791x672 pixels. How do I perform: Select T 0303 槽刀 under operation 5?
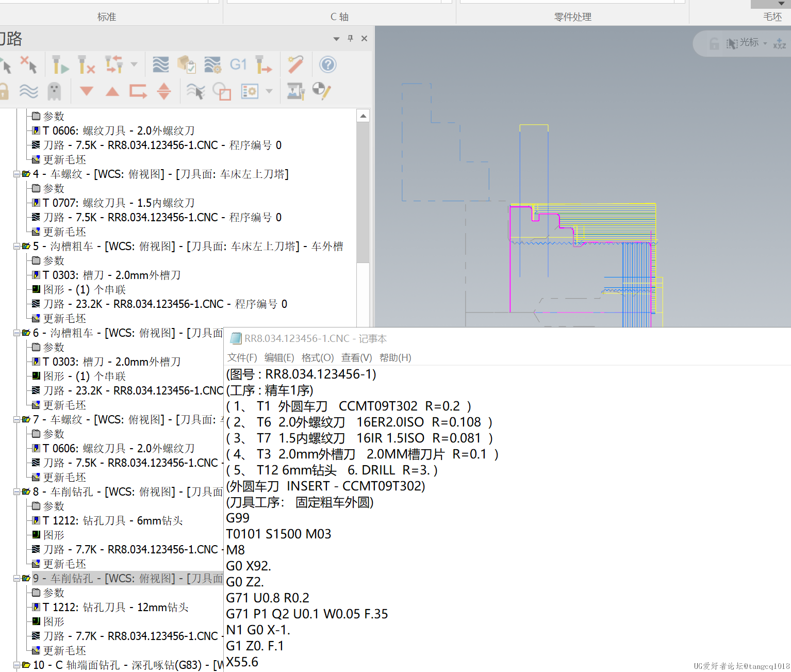coord(107,275)
